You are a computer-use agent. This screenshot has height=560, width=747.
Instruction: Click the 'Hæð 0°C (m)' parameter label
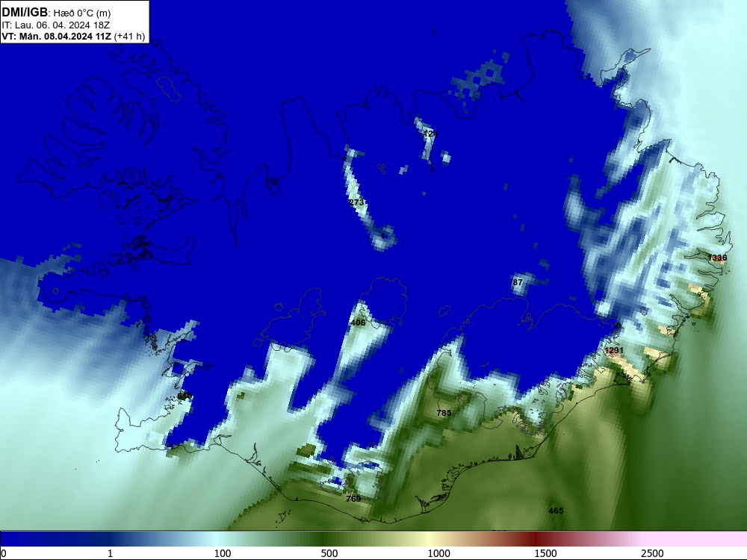[82, 13]
